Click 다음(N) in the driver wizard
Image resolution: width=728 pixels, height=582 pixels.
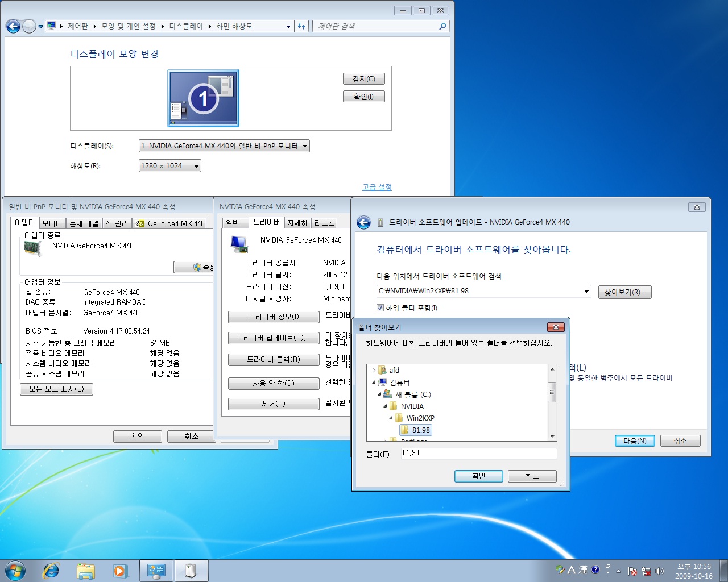[635, 441]
